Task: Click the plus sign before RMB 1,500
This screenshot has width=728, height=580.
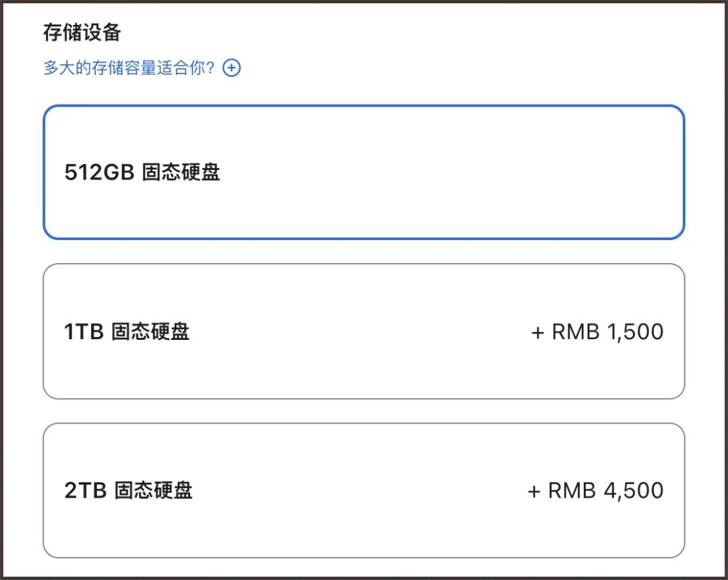Action: pos(538,332)
